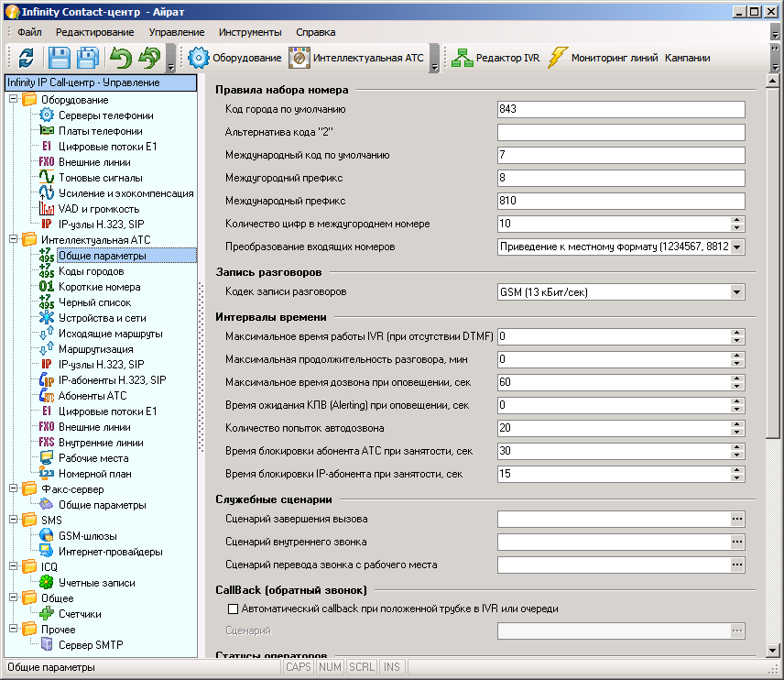Open the Инструменты menu
The height and width of the screenshot is (680, 784).
tap(250, 32)
